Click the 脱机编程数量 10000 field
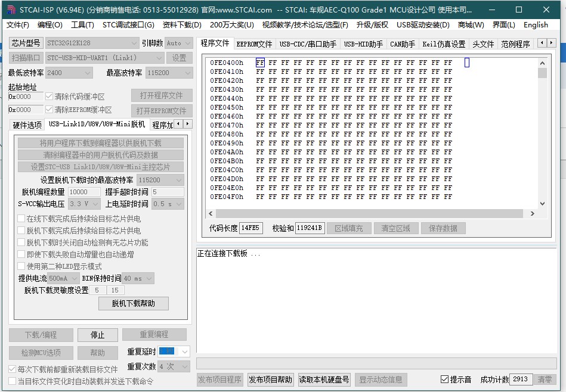This screenshot has height=392, width=566. (83, 192)
